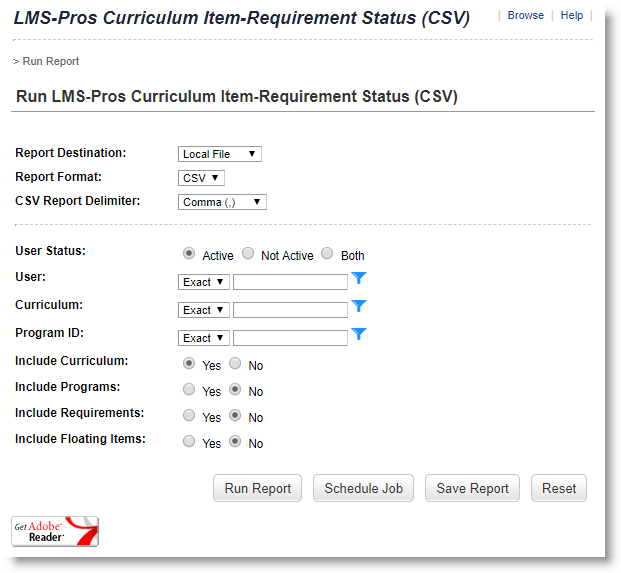This screenshot has width=621, height=573.
Task: Click the Curriculum filter funnel icon
Action: click(360, 307)
